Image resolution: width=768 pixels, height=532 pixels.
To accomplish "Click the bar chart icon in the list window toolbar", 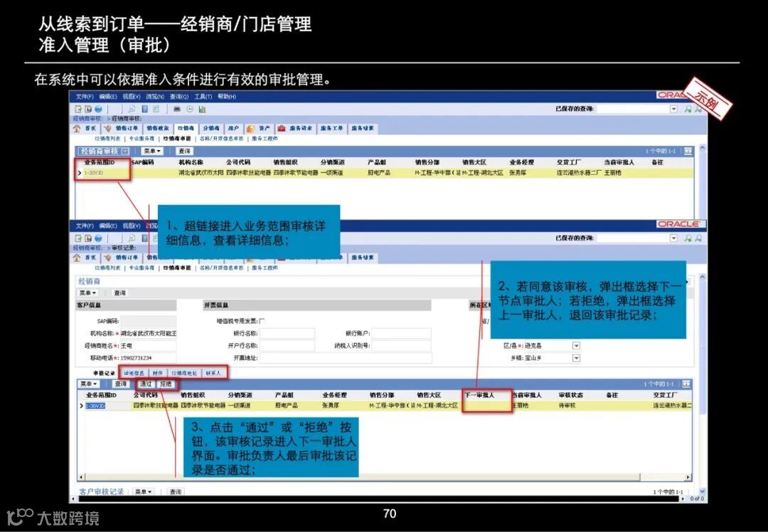I will [202, 110].
